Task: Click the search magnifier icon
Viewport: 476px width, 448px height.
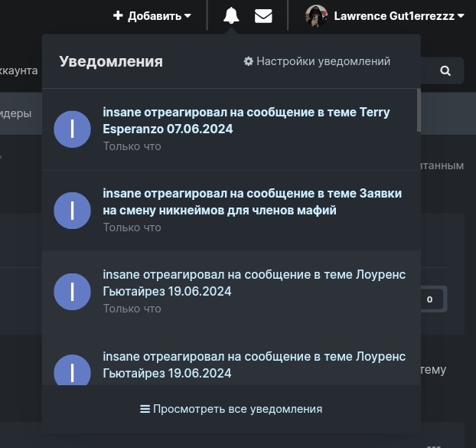Action: [x=445, y=70]
